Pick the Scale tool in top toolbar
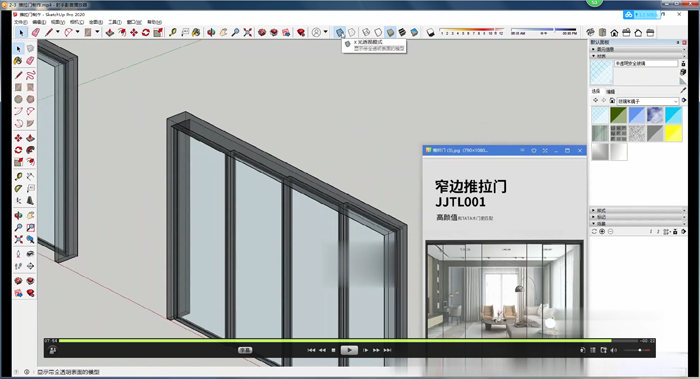700x379 pixels. 158,33
